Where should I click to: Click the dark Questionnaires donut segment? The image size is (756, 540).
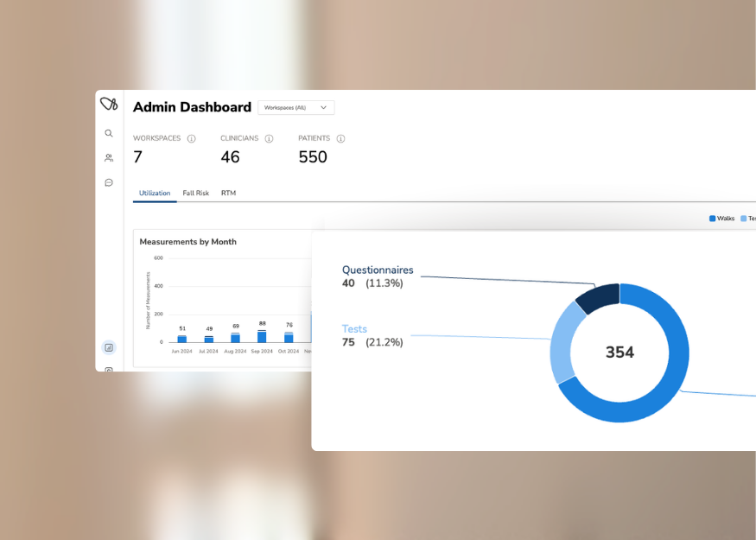click(600, 297)
